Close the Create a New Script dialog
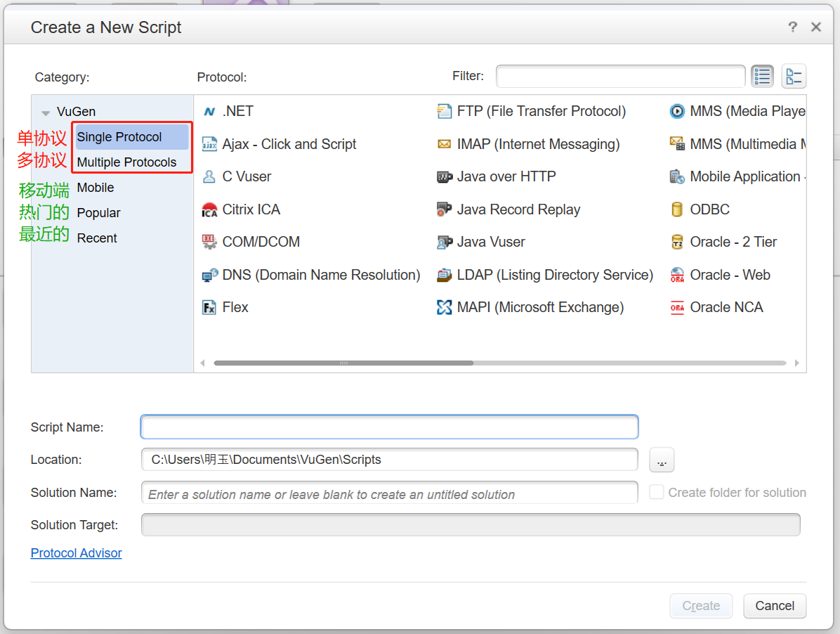Viewport: 840px width, 634px height. [816, 27]
